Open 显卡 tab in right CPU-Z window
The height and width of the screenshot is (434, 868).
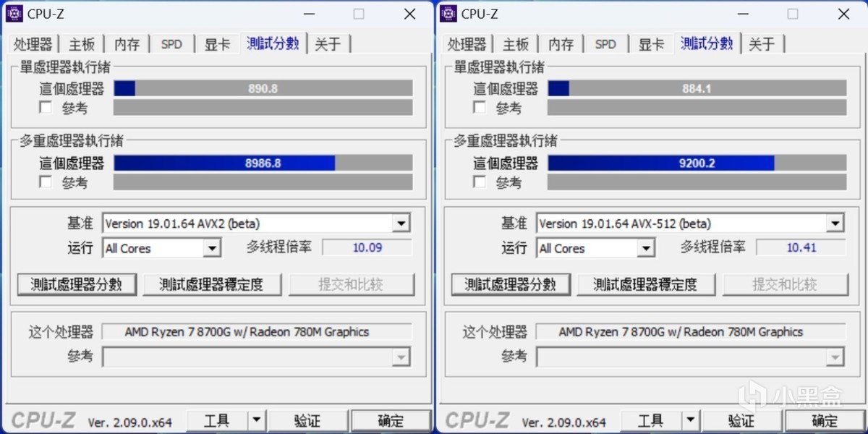651,44
